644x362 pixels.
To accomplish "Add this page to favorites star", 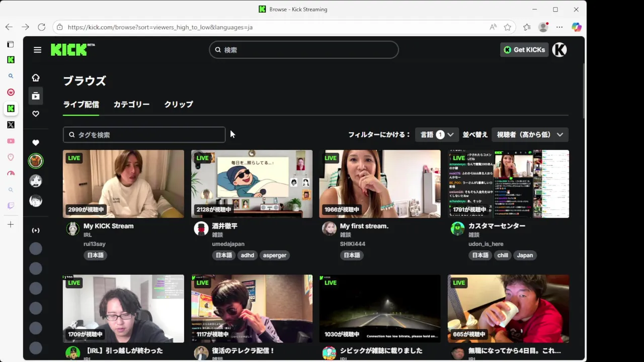I will [508, 27].
